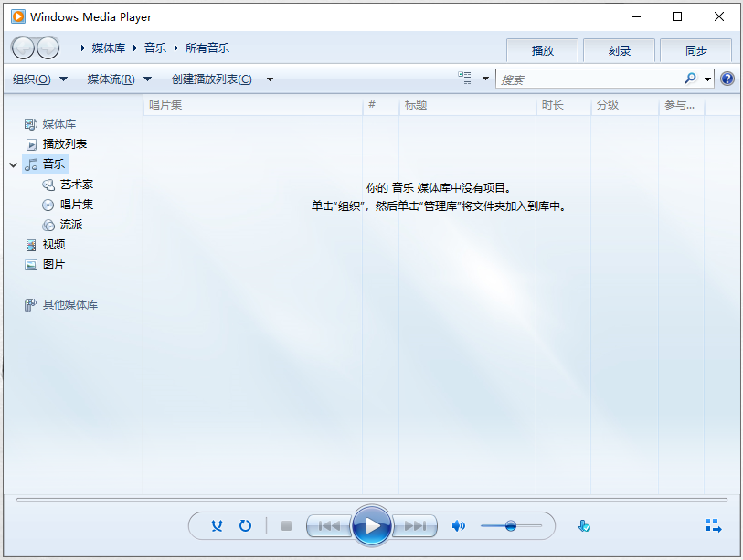
Task: Select 图片 in the navigation pane
Action: (x=54, y=265)
